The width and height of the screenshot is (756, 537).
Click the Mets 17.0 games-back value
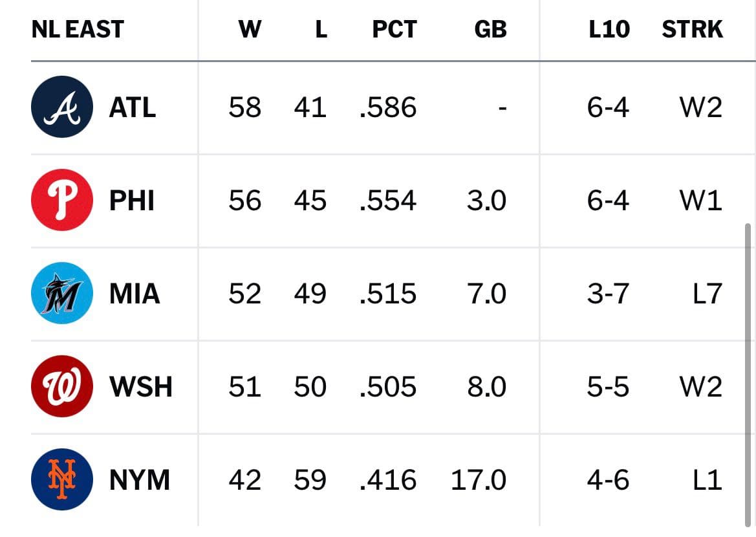(x=479, y=479)
